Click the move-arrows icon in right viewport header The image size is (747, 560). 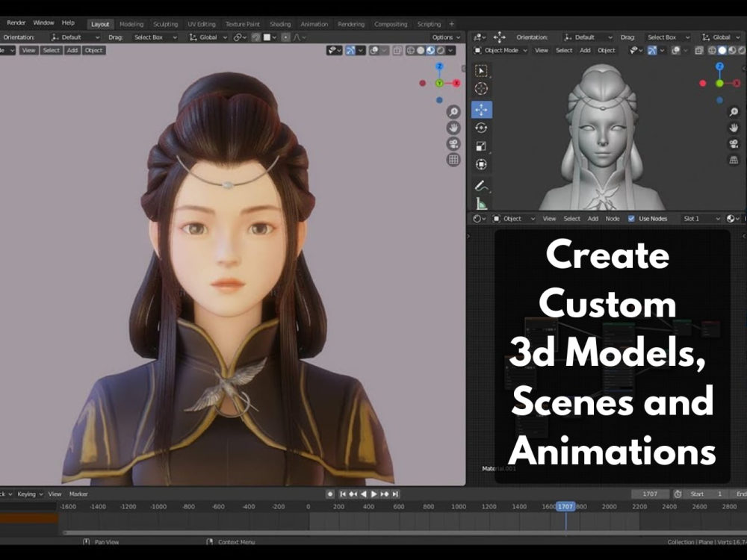[x=499, y=37]
